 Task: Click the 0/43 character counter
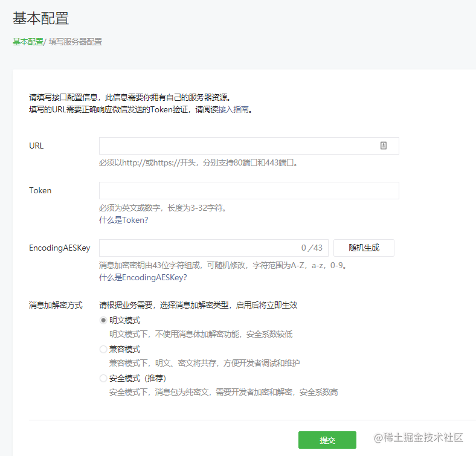tap(312, 248)
